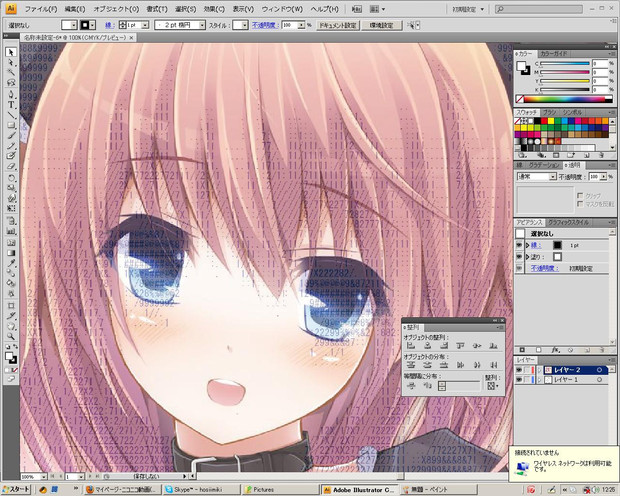Viewport: 620px width, 496px height.
Task: Click the 環境設定 button
Action: coord(381,25)
